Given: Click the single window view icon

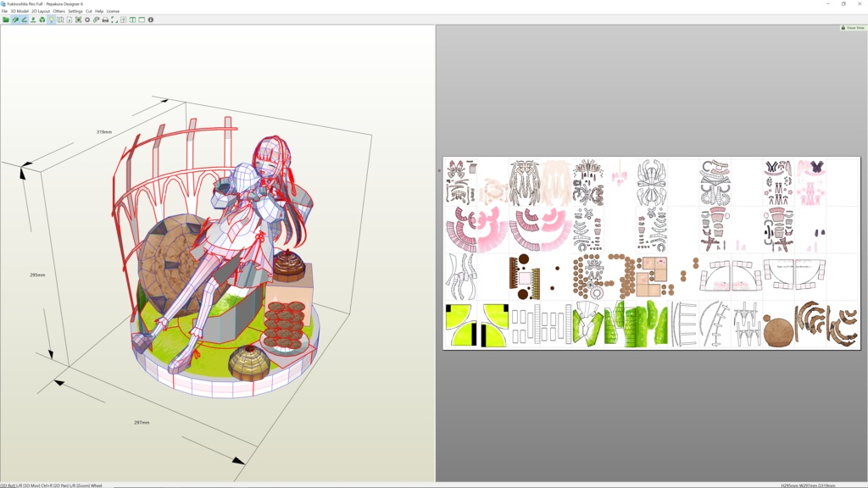Looking at the screenshot, I should point(142,20).
